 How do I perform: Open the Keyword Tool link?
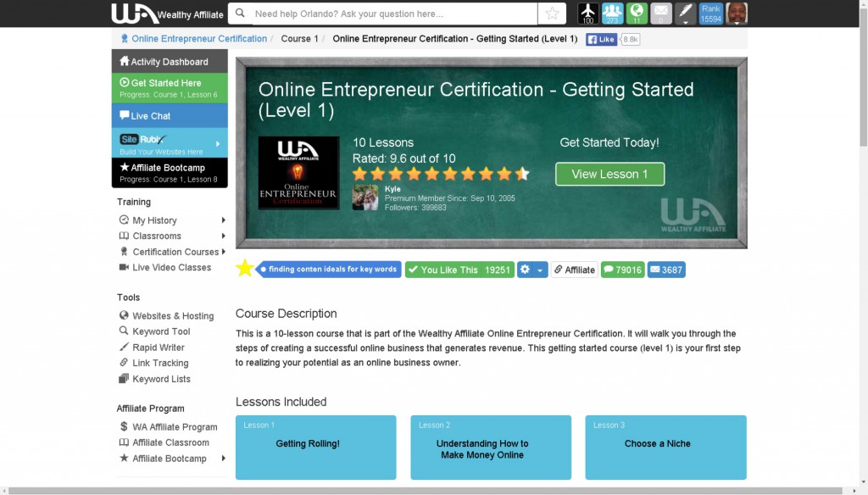click(161, 331)
